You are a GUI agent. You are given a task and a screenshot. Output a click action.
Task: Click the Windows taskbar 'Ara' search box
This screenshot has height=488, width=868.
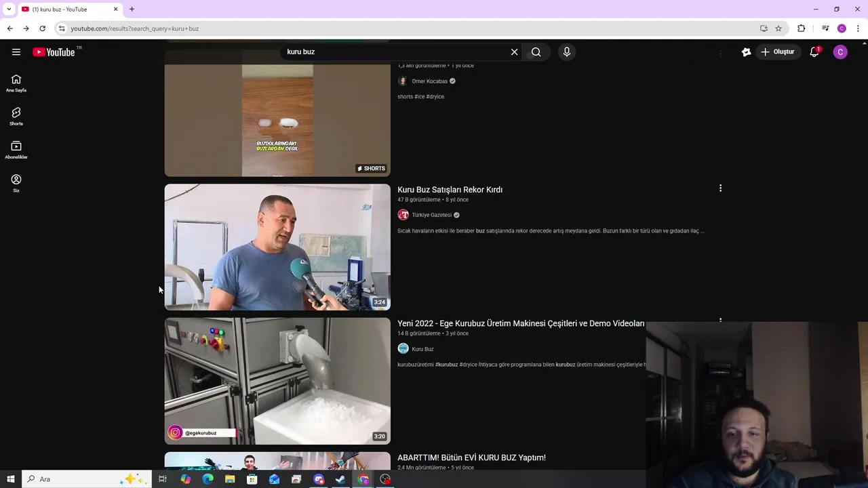tap(85, 479)
